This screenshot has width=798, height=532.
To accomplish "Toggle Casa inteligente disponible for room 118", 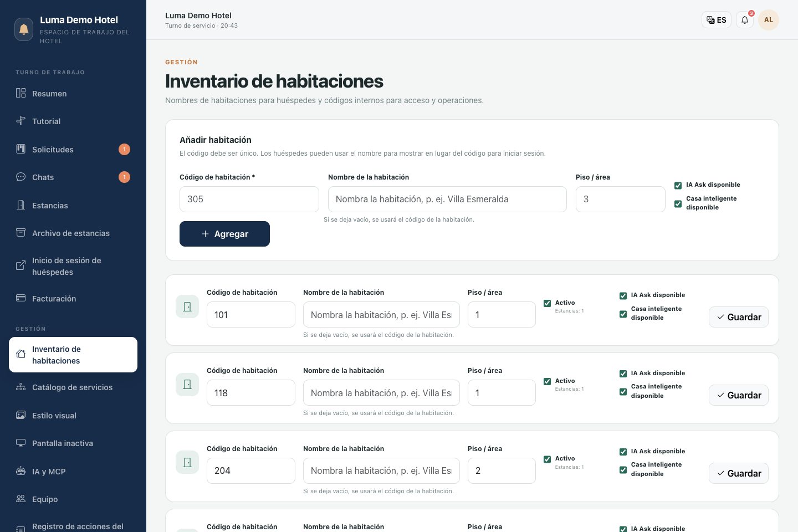I will 623,392.
